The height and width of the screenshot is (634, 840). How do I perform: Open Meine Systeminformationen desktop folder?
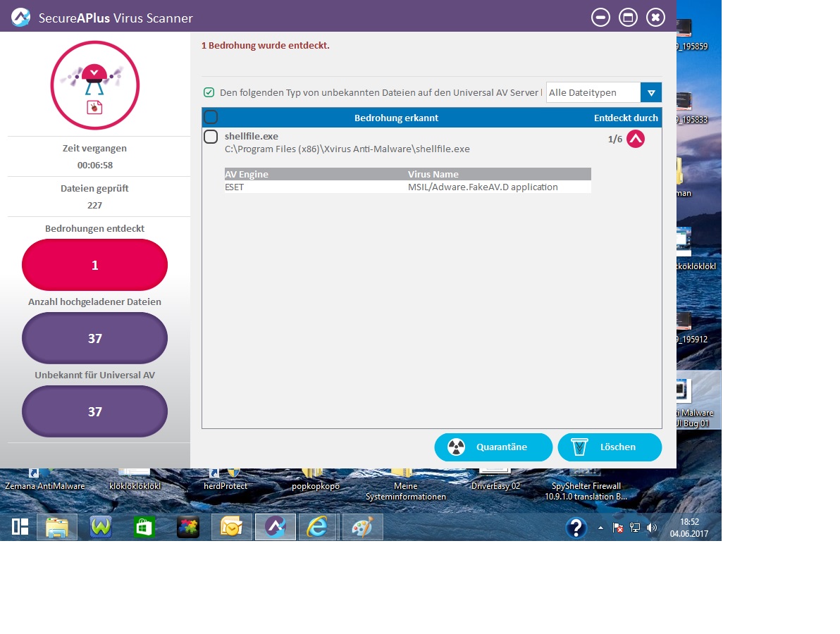click(405, 485)
